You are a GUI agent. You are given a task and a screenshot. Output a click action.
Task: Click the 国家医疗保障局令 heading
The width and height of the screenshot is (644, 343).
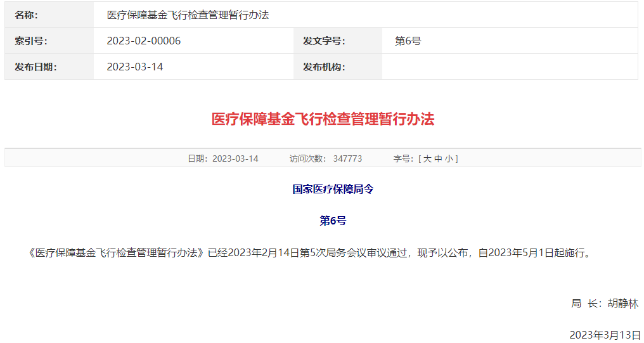click(x=333, y=189)
